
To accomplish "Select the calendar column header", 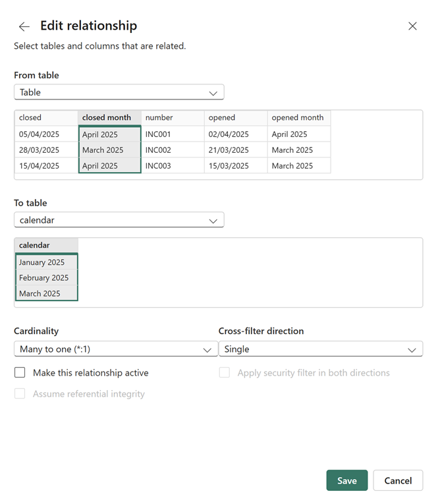I will (x=46, y=245).
